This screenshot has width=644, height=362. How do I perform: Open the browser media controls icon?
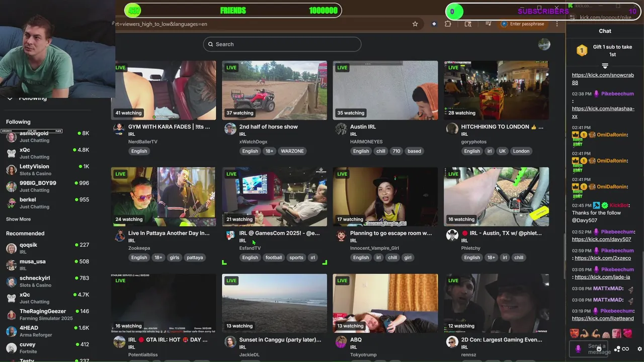click(x=488, y=24)
